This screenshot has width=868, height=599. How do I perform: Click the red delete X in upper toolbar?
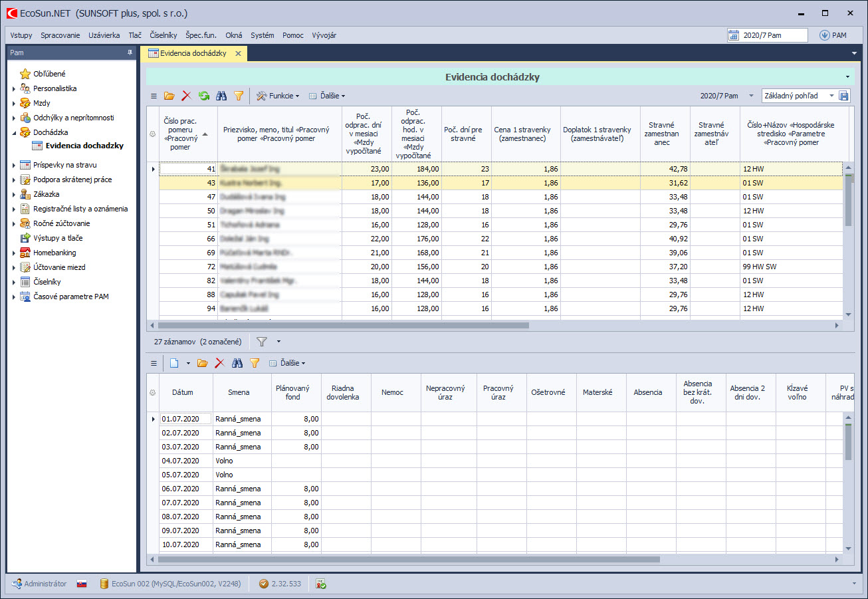(x=186, y=96)
